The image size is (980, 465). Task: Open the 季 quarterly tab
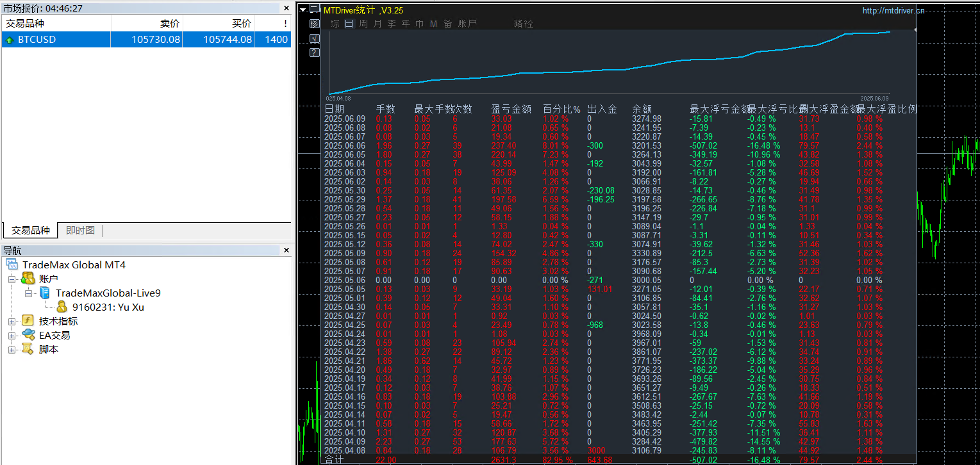pyautogui.click(x=392, y=24)
